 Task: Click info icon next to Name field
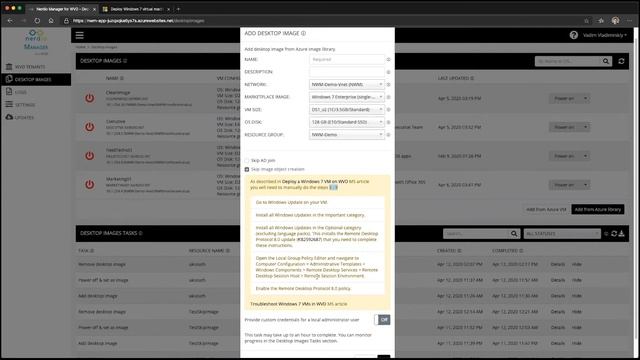point(388,60)
